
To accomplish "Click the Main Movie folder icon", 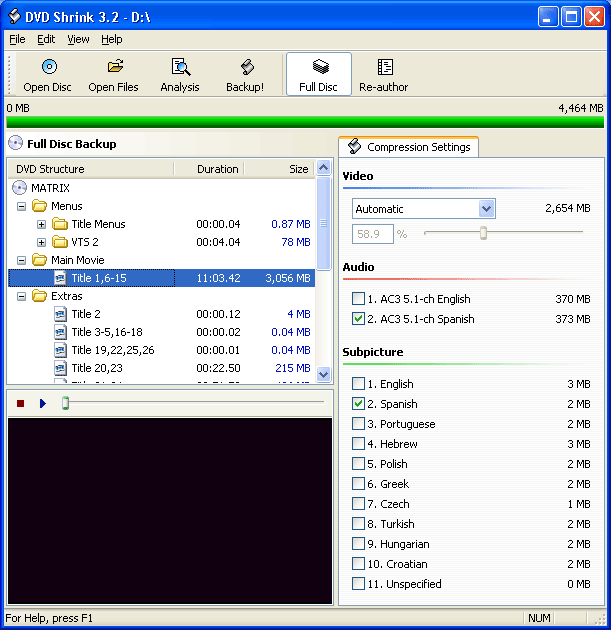I will click(x=39, y=260).
